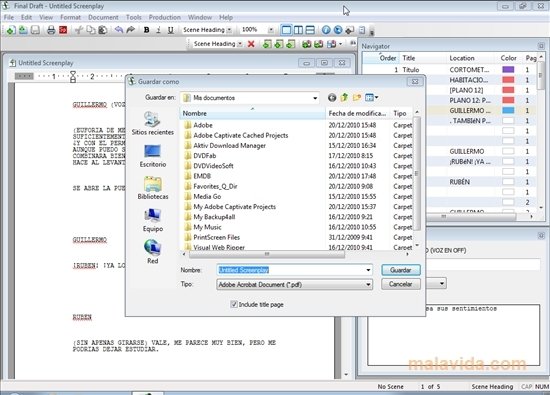Click the red X icon in scene toolbar
The width and height of the screenshot is (550, 395).
pyautogui.click(x=251, y=44)
